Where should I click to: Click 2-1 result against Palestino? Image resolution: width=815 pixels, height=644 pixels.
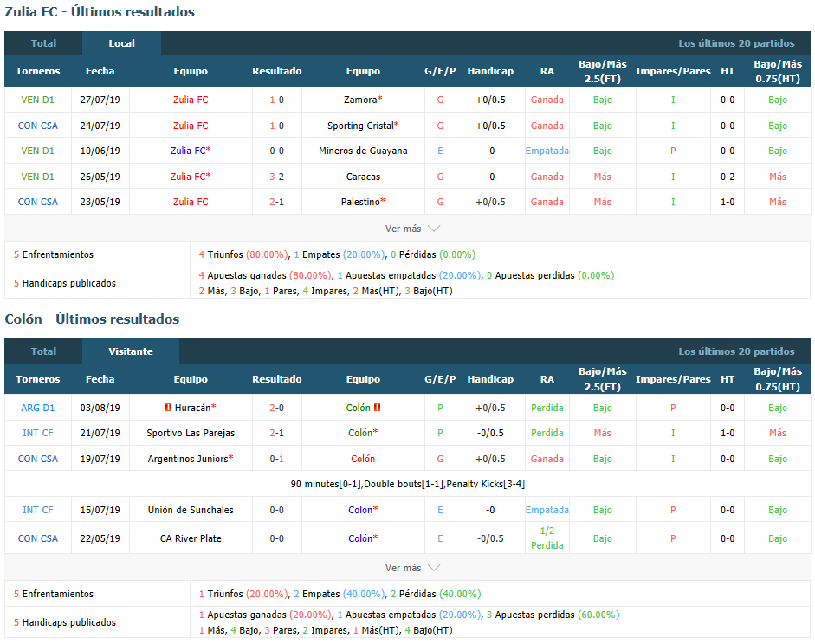pos(276,202)
